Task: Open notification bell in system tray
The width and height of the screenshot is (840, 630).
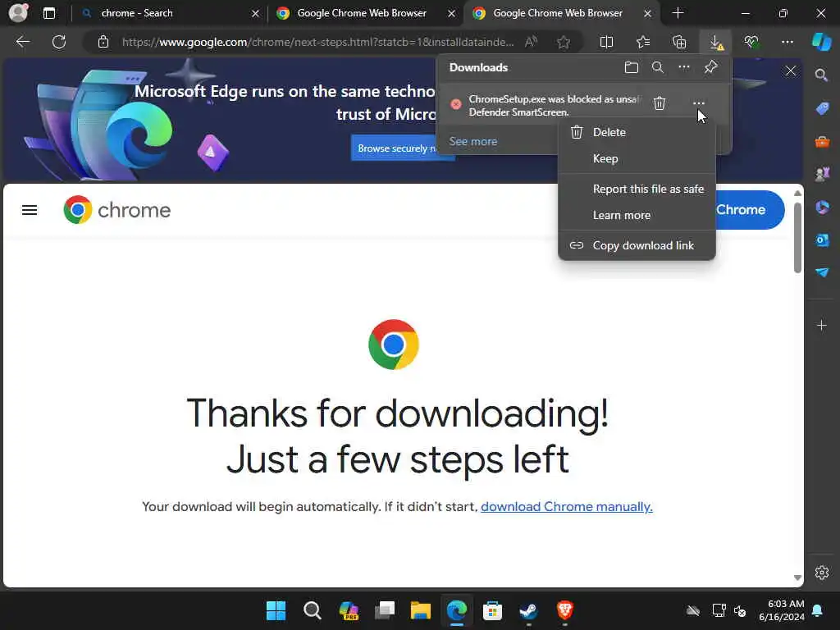Action: 818,610
